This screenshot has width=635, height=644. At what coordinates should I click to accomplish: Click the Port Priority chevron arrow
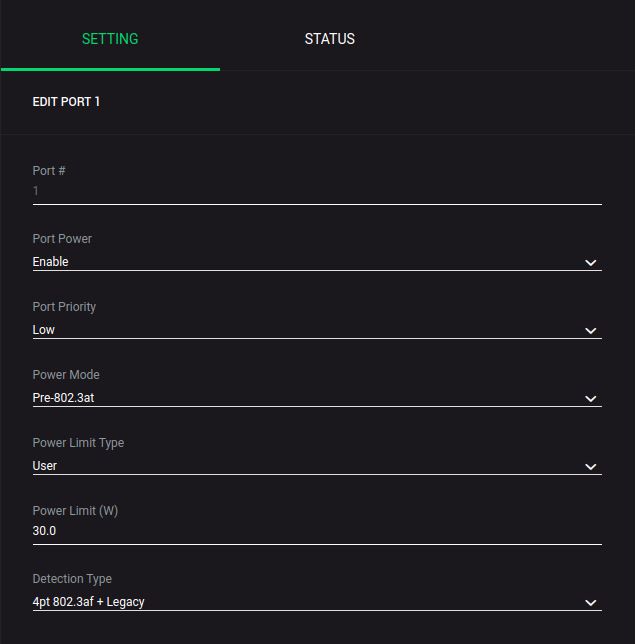coord(590,331)
